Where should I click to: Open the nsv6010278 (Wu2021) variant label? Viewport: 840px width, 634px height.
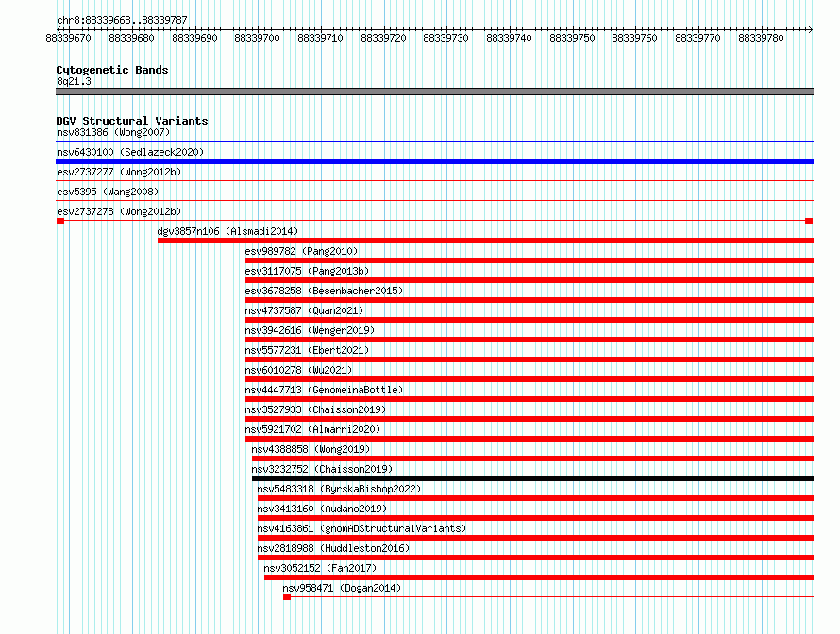click(x=298, y=370)
